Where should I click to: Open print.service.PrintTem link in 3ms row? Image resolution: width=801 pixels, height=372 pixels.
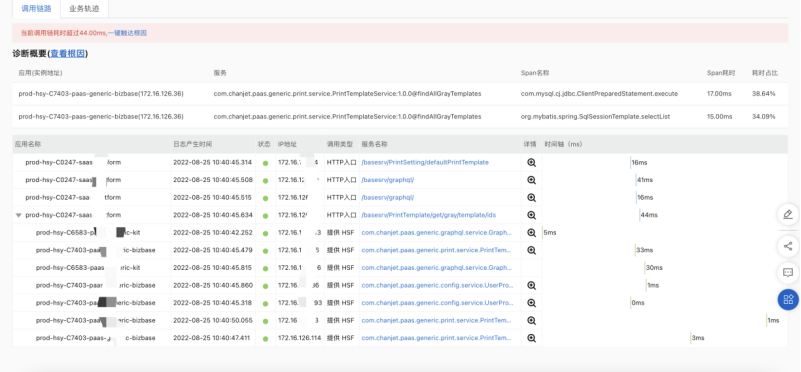pyautogui.click(x=437, y=338)
